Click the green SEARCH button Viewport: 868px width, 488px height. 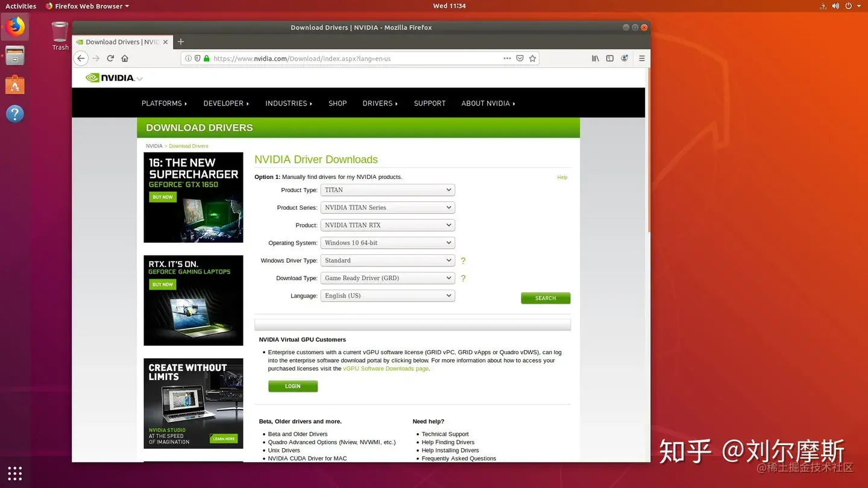[546, 298]
